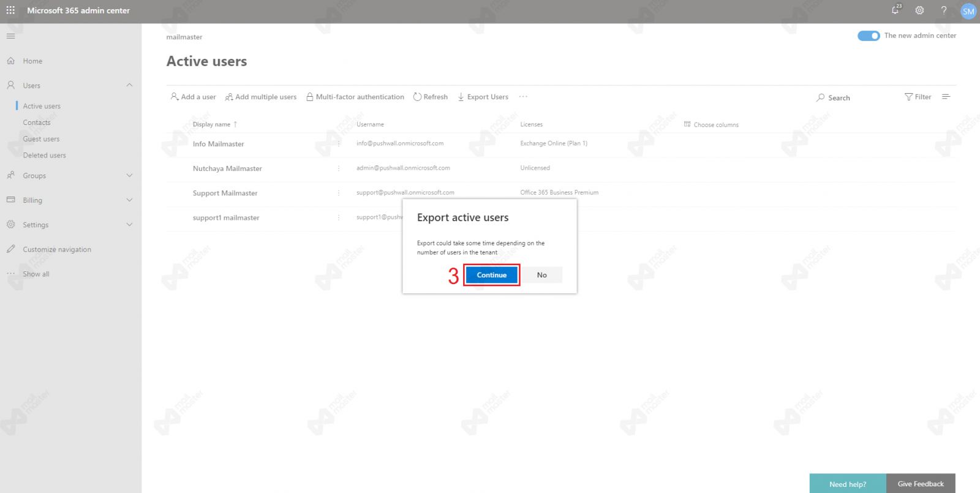Collapse the Users section chevron
The width and height of the screenshot is (980, 493).
click(x=129, y=85)
